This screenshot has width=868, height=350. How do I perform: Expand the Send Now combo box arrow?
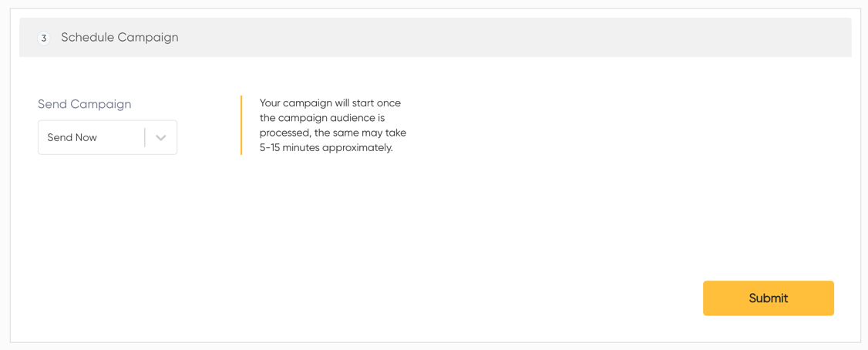tap(160, 137)
